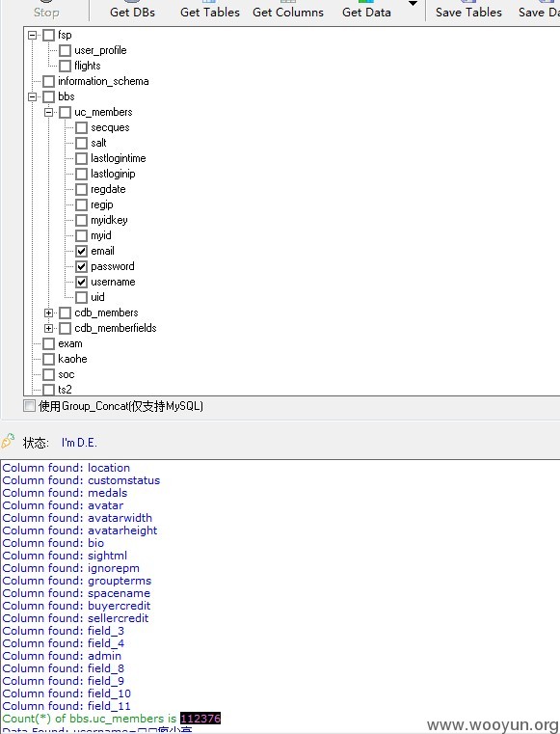Check the cdb_members table checkbox
Image resolution: width=560 pixels, height=734 pixels.
click(65, 313)
